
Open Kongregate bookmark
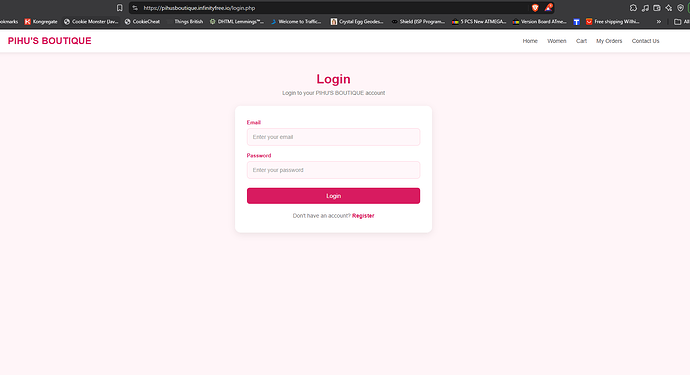pos(41,22)
